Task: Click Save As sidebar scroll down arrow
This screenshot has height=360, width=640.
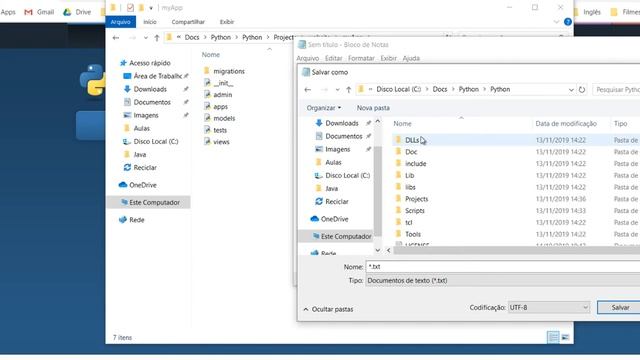Action: click(378, 250)
